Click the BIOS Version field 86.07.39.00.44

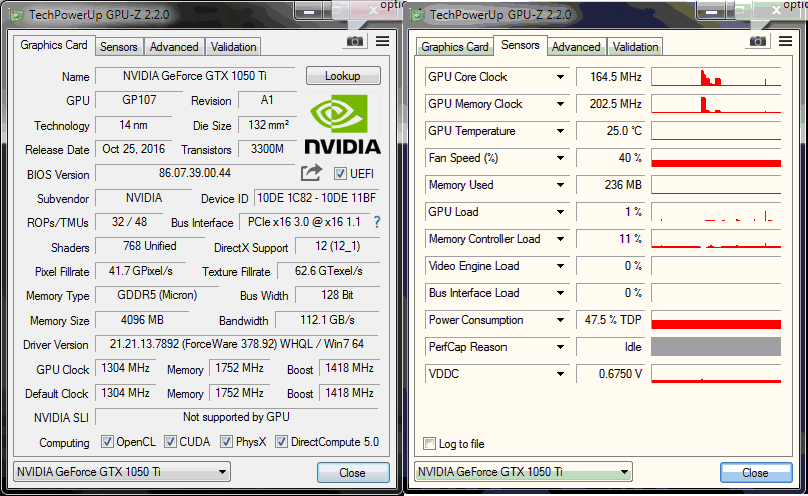click(195, 173)
